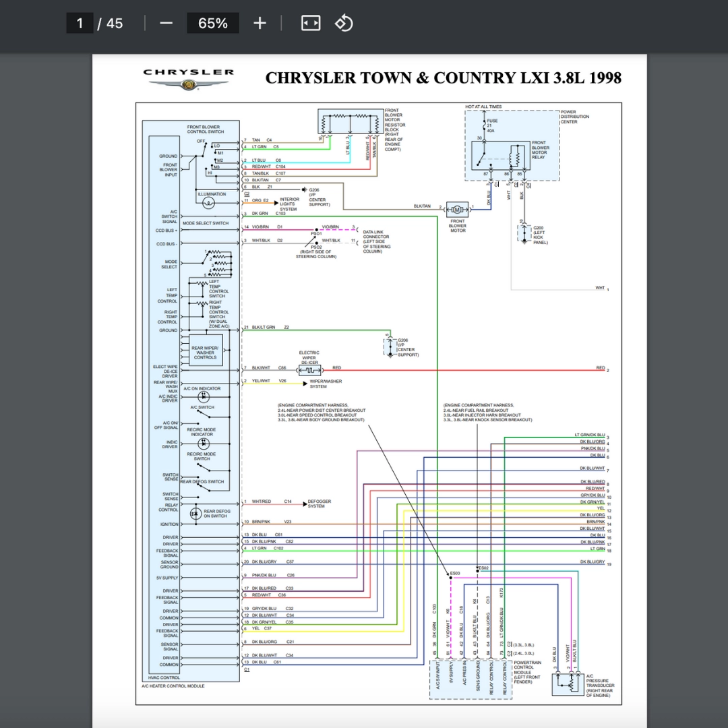Image resolution: width=728 pixels, height=728 pixels.
Task: Click the 'ELECTRIC WIPER DE-ICER' label
Action: (309, 357)
